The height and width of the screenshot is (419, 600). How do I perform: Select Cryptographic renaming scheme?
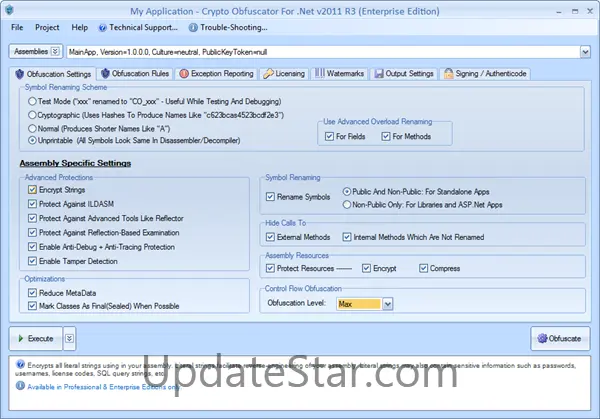[x=33, y=115]
